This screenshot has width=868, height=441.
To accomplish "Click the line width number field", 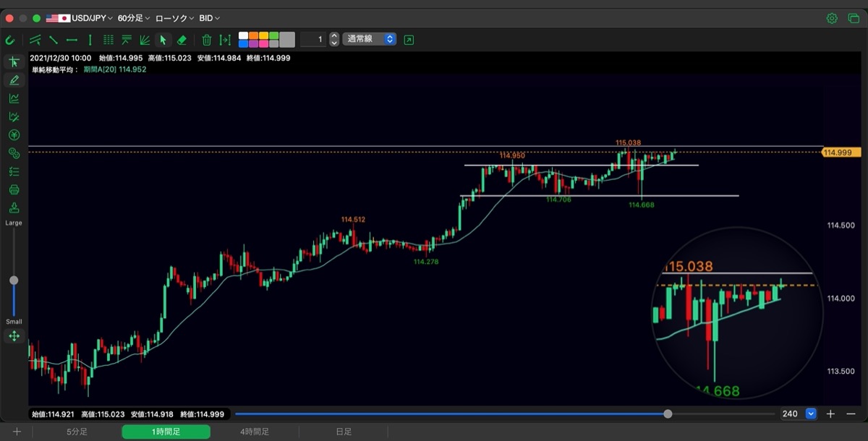I will coord(314,39).
